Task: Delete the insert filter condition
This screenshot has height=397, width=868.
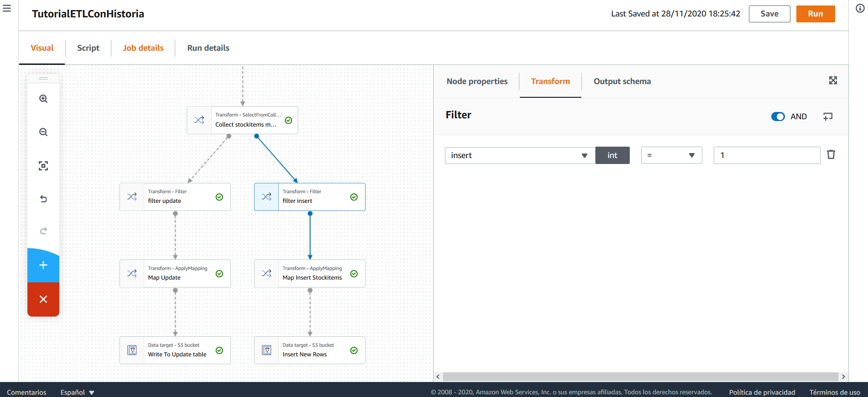Action: 831,155
